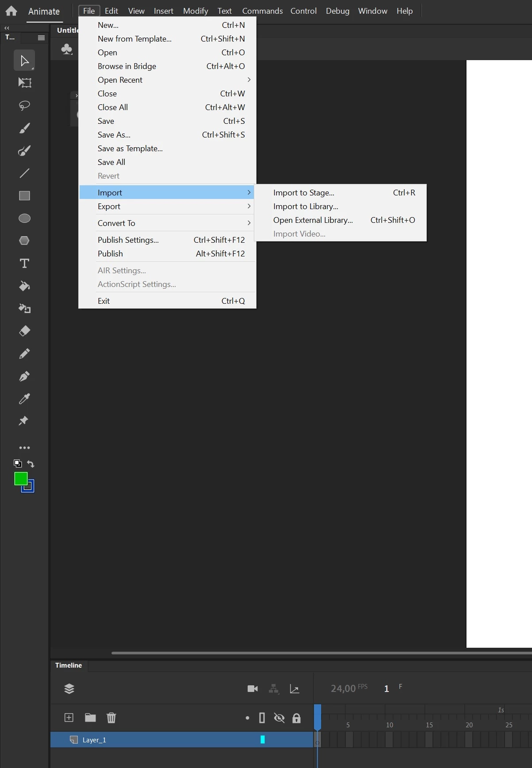The image size is (532, 768).
Task: Create a new layer folder
Action: pos(90,718)
